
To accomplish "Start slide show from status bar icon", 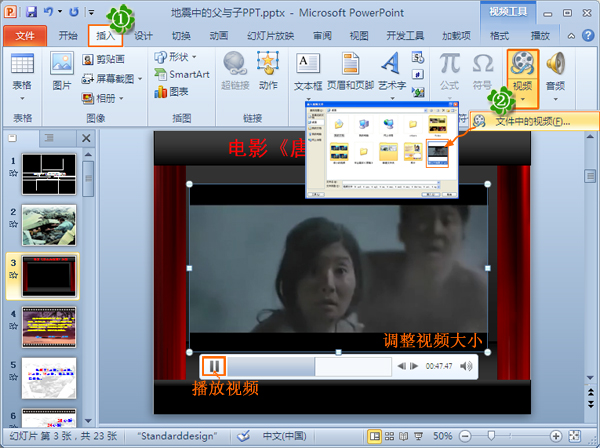I will pos(419,436).
